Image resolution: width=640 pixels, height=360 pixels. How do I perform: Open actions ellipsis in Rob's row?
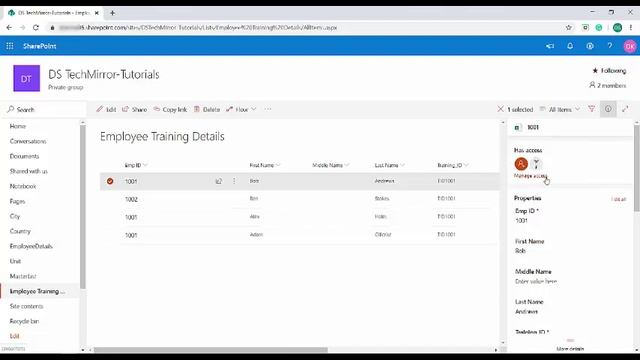(x=234, y=181)
